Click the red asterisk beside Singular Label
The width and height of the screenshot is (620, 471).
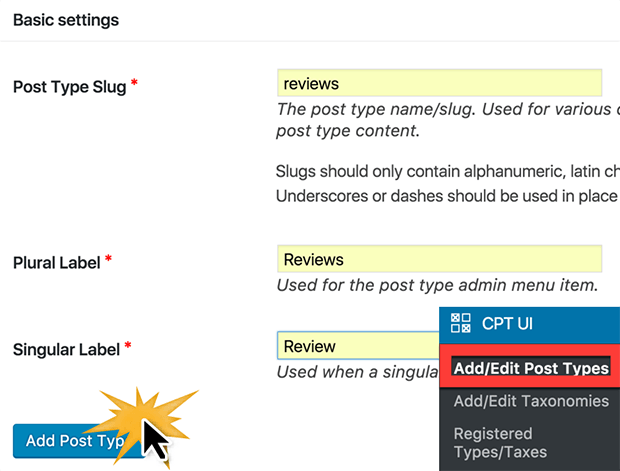[x=127, y=346]
